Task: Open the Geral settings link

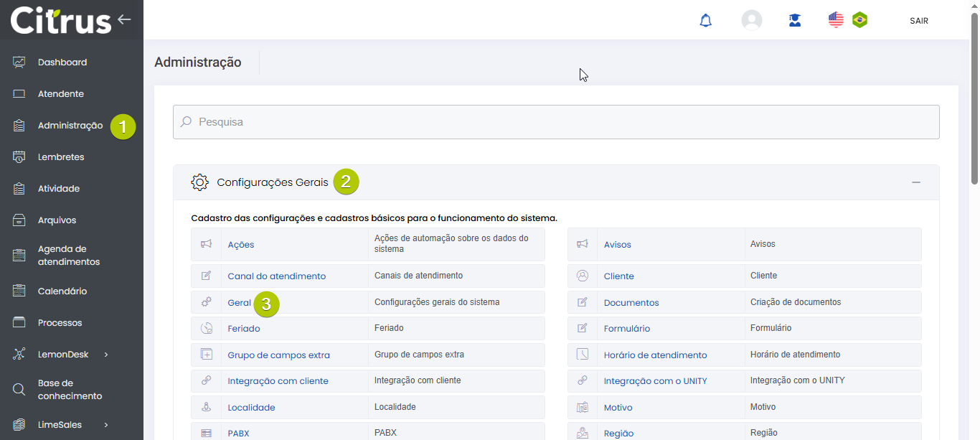Action: click(x=239, y=303)
